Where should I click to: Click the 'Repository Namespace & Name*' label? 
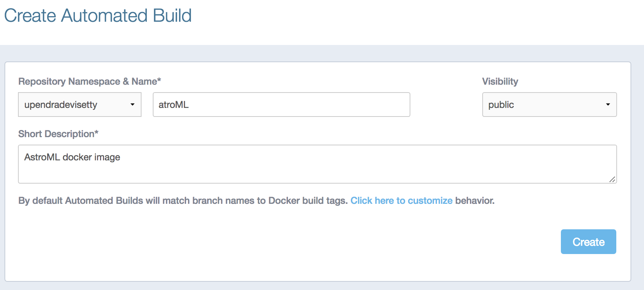point(89,81)
